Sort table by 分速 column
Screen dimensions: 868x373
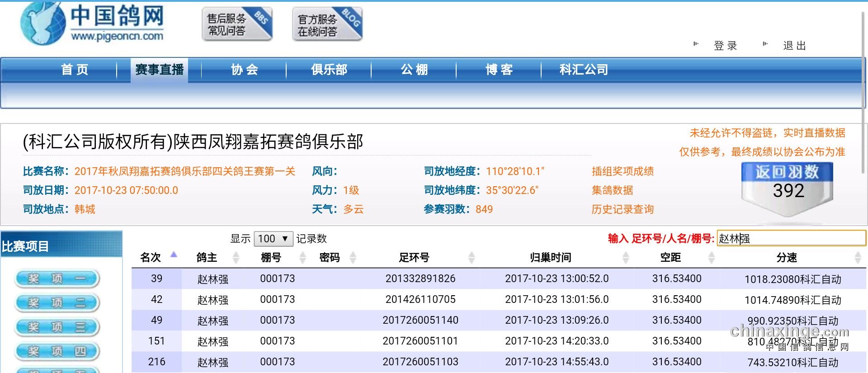[x=787, y=258]
